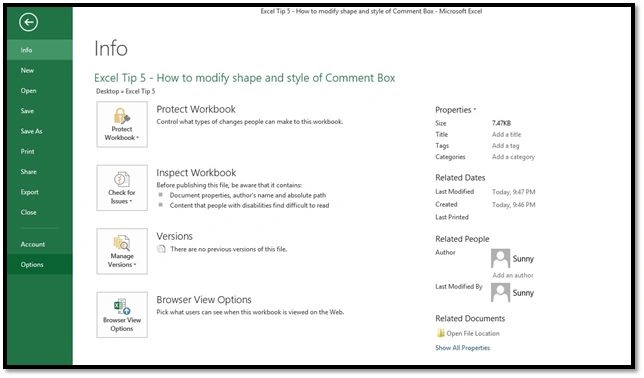The image size is (644, 378).
Task: Click the Author avatar picture for Sunny
Action: click(500, 258)
